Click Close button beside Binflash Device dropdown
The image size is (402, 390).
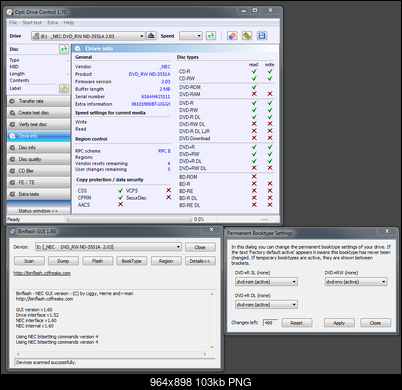(200, 247)
